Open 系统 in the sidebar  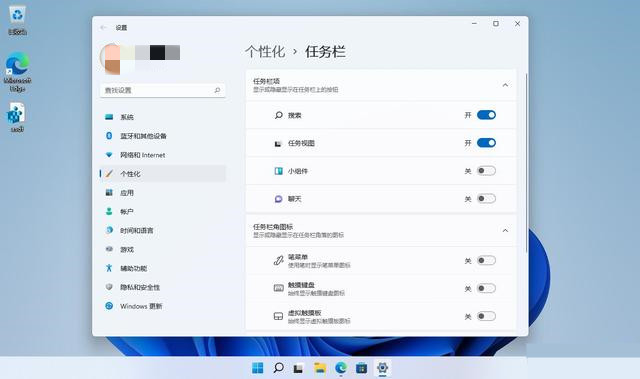click(x=162, y=117)
